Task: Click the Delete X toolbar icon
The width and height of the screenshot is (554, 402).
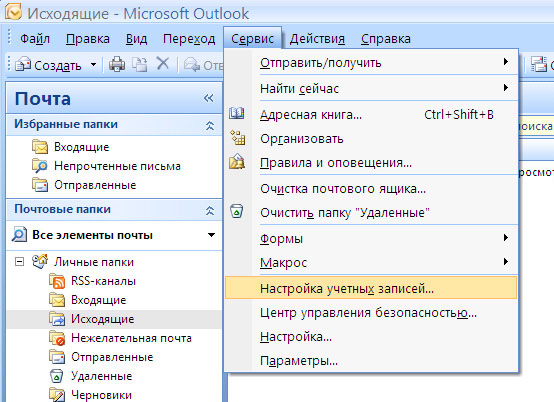Action: pos(163,64)
